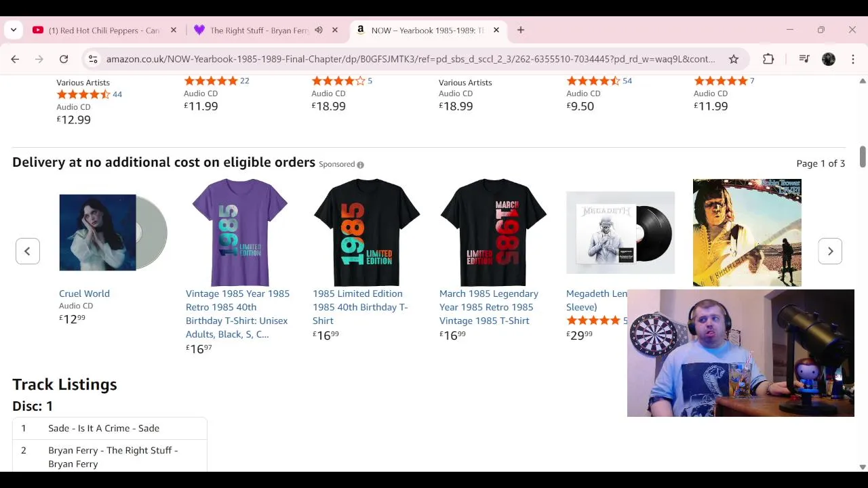The height and width of the screenshot is (488, 868).
Task: View site information icon beside URL
Action: (93, 59)
